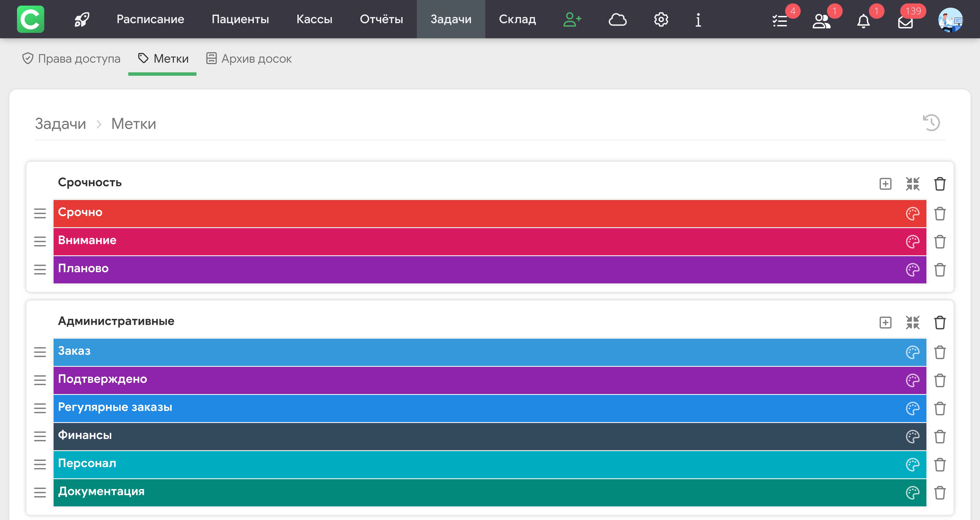980x520 pixels.
Task: Click the Персонал label name
Action: pyautogui.click(x=87, y=463)
